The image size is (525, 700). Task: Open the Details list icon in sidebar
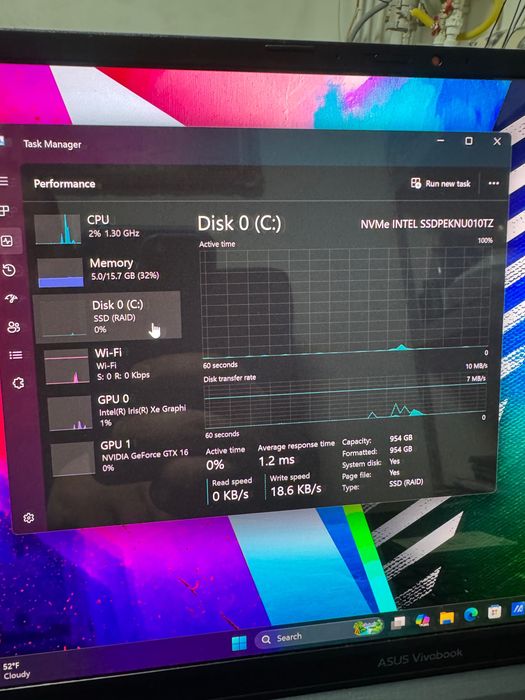click(x=16, y=355)
